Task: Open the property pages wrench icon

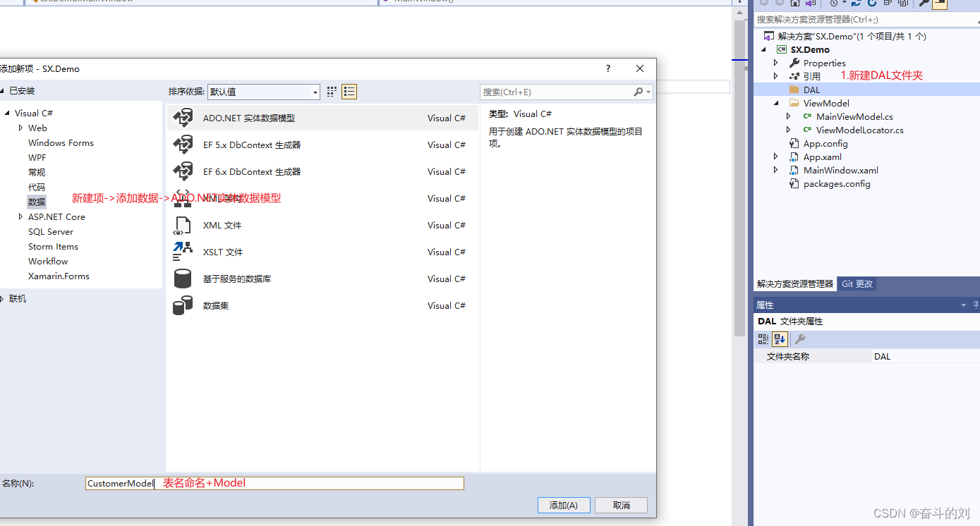Action: click(800, 339)
